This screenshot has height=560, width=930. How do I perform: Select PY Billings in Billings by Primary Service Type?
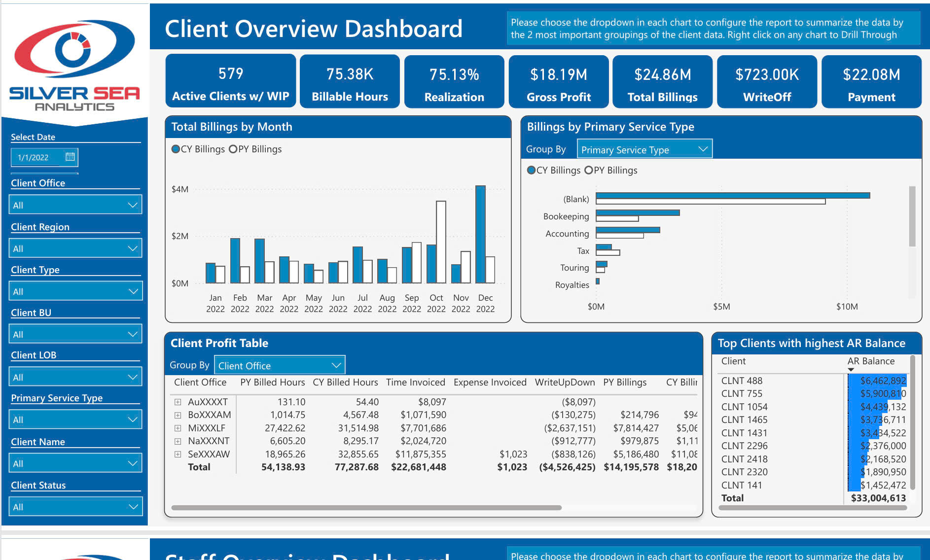[x=588, y=170]
